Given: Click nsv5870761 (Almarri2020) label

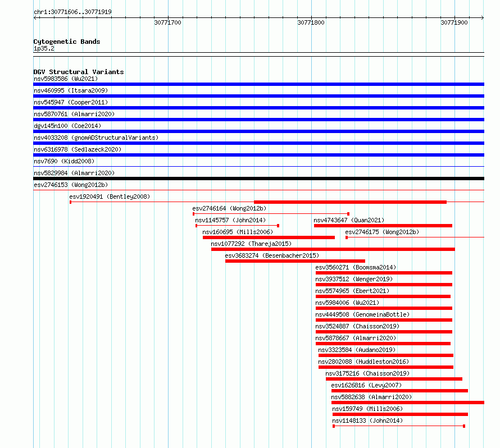Looking at the screenshot, I should (74, 114).
